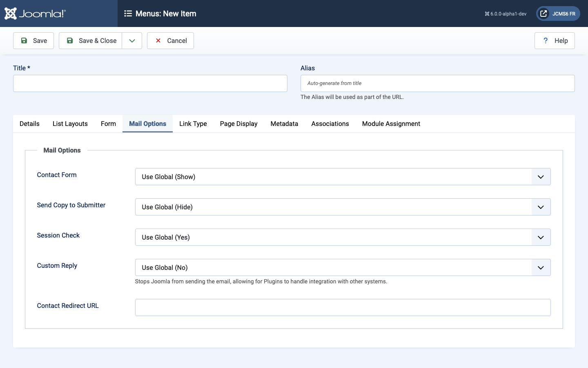Open the Help page
The width and height of the screenshot is (588, 368).
pyautogui.click(x=555, y=40)
